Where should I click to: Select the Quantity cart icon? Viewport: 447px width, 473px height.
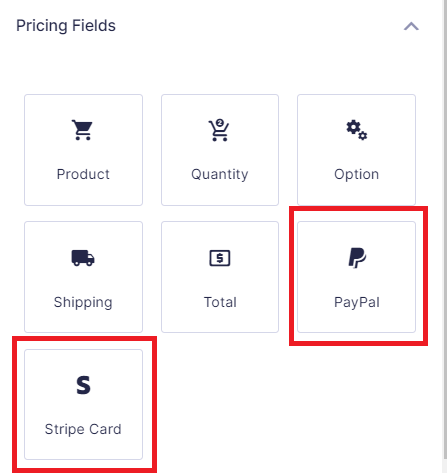click(x=219, y=130)
